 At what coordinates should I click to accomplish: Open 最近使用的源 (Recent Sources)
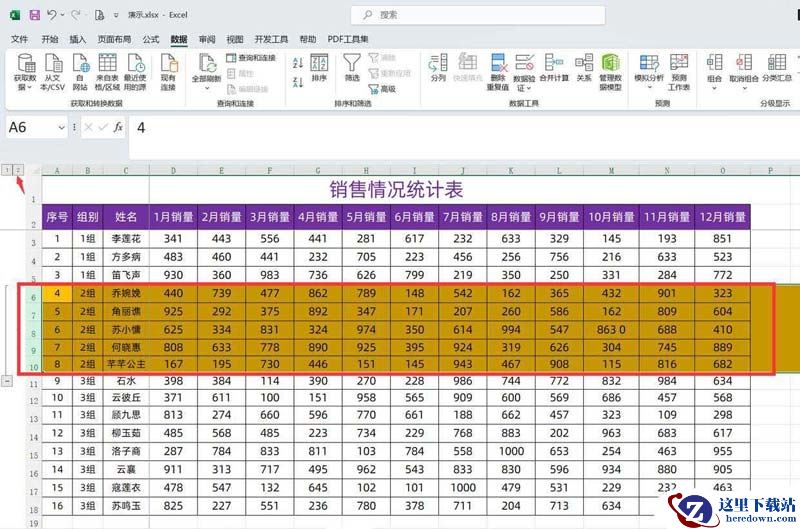135,72
